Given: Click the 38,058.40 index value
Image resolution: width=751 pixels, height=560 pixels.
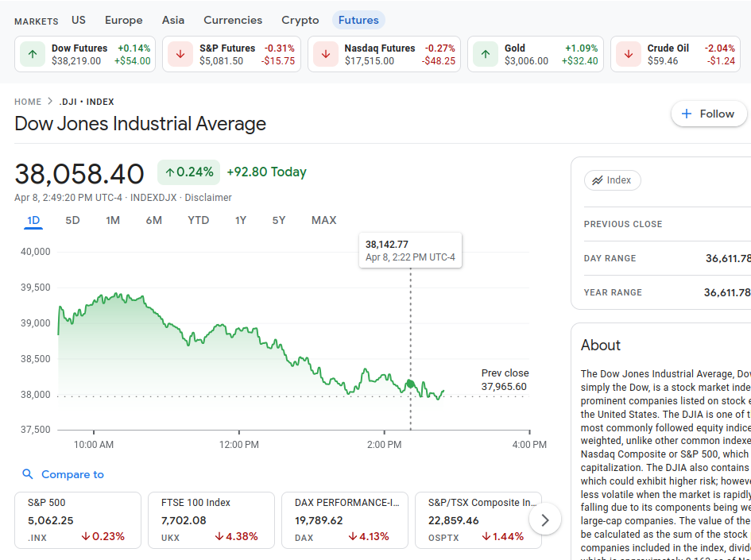Looking at the screenshot, I should pos(79,173).
